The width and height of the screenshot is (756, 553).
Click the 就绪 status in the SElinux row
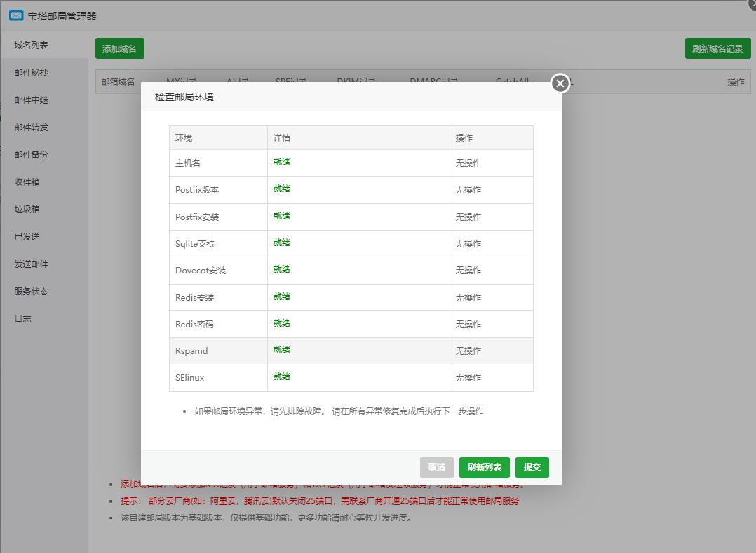click(x=282, y=376)
